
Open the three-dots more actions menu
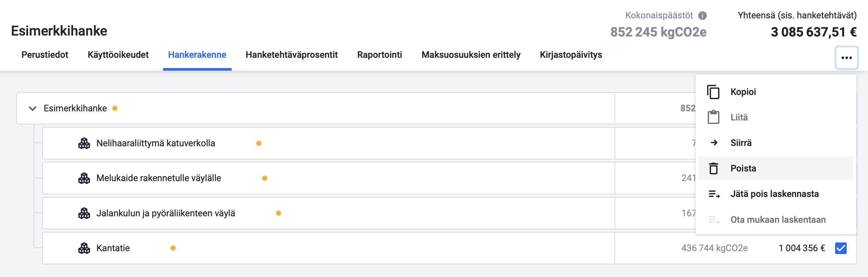[x=846, y=58]
